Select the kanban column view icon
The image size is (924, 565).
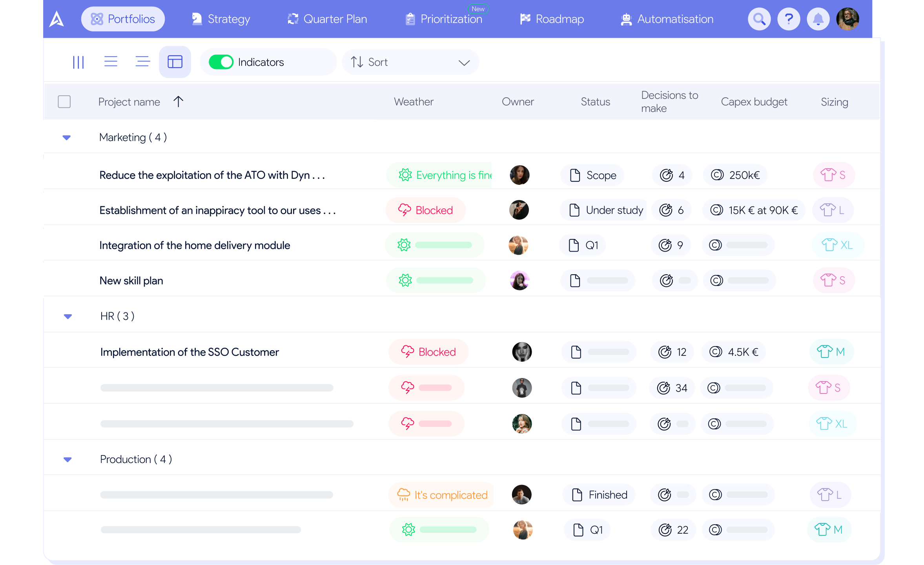point(78,62)
